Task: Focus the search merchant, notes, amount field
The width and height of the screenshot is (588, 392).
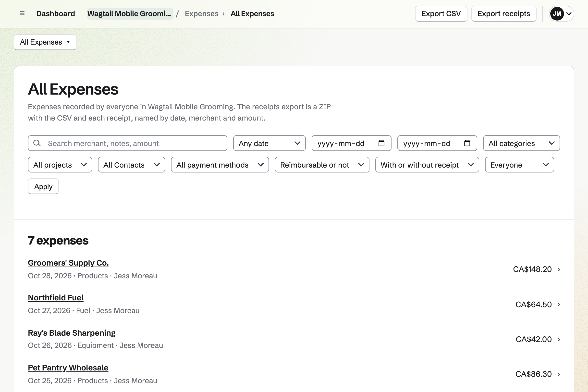Action: (127, 143)
